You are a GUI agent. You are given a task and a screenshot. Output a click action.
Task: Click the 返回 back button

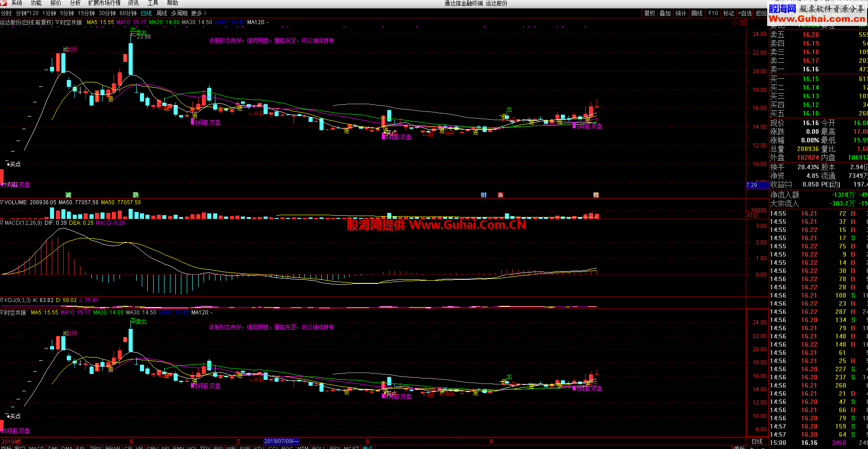pyautogui.click(x=761, y=13)
